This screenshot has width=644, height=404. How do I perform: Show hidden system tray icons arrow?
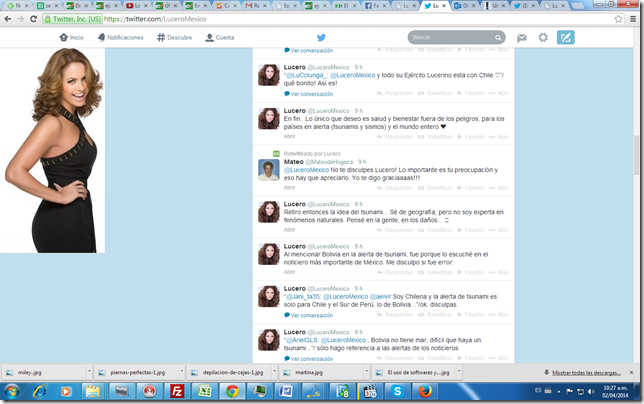559,392
